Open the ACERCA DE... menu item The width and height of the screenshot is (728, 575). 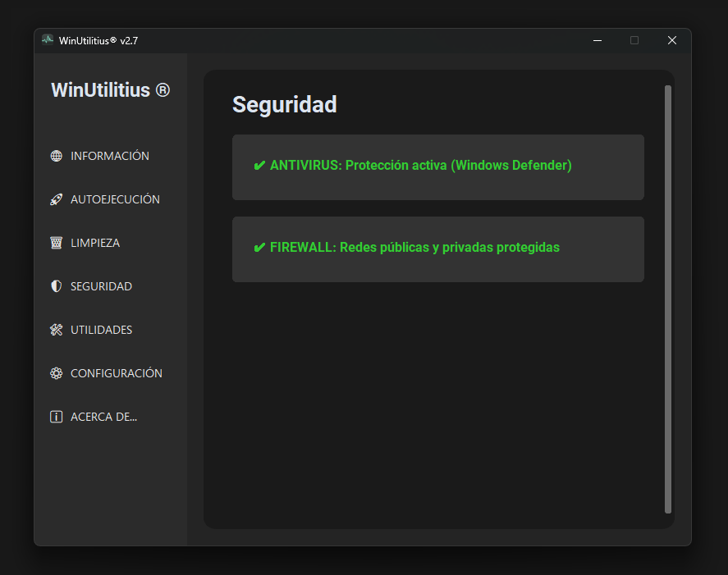pos(103,417)
